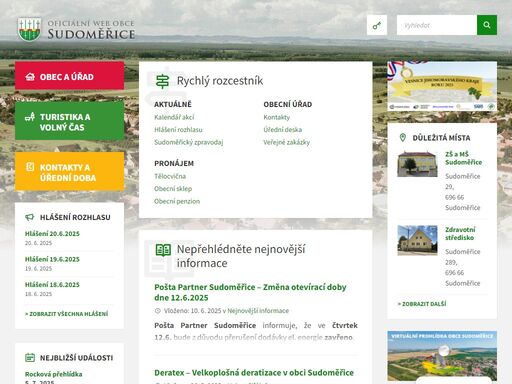Screen dimensions: 512x384
Task: Focus the Vyhledat search field
Action: (x=437, y=25)
